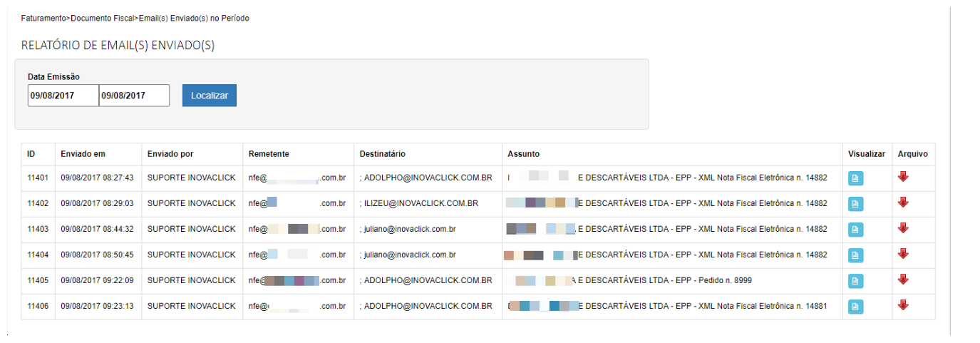This screenshot has width=980, height=343.
Task: View the Pedido n. 8999 email
Action: 855,281
